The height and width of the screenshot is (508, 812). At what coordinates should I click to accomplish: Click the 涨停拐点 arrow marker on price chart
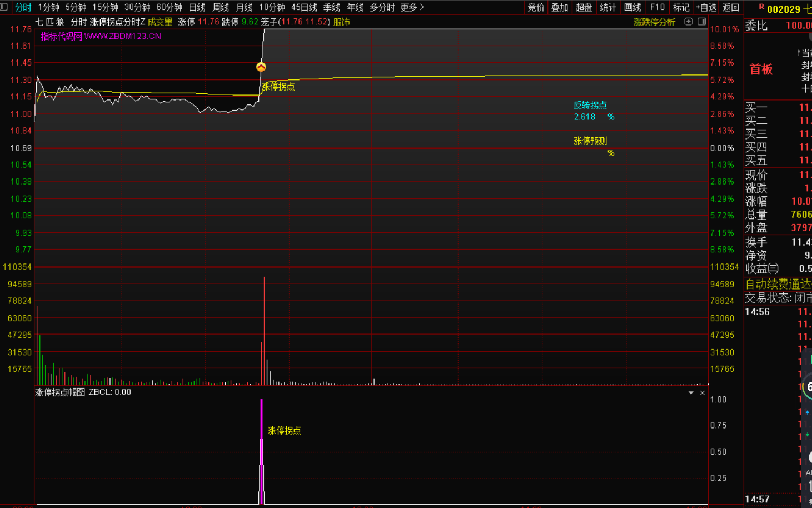point(261,67)
